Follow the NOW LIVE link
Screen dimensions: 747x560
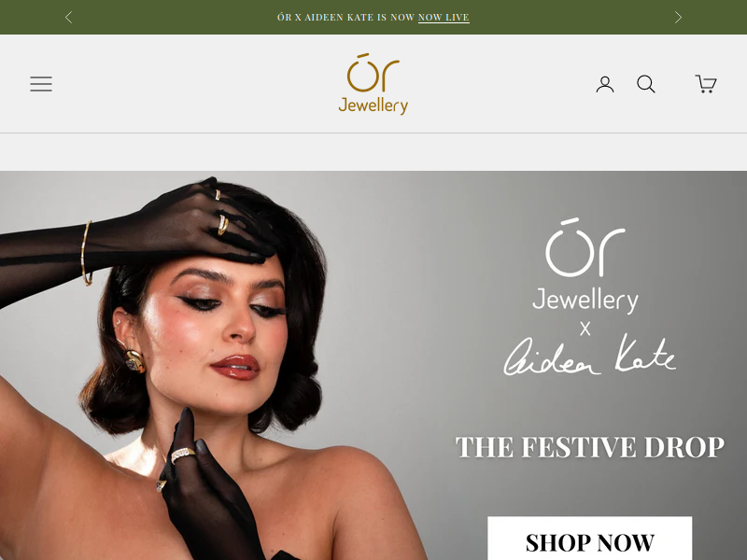(x=444, y=18)
